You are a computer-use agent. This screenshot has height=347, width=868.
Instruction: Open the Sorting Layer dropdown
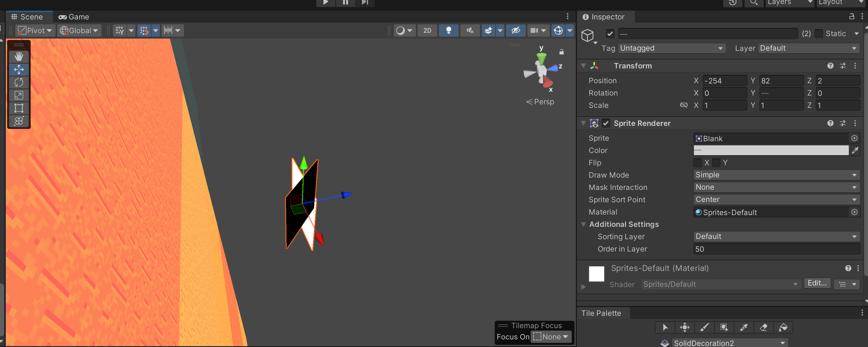coord(775,236)
